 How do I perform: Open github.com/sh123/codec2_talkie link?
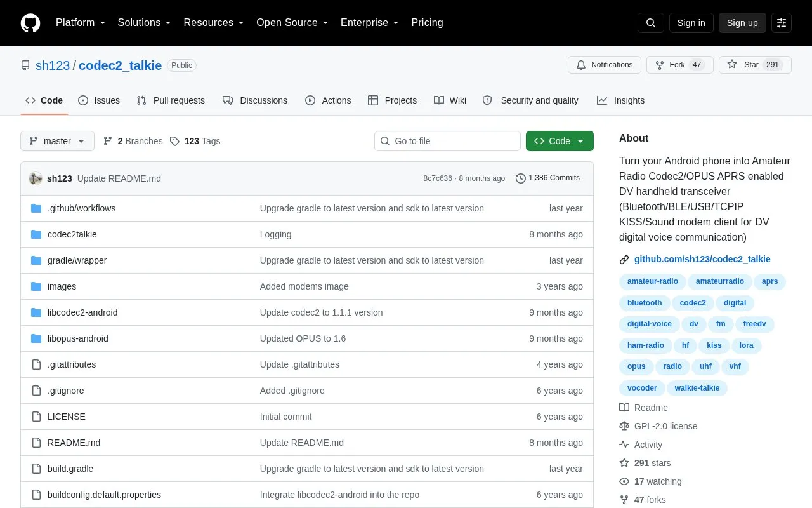[x=702, y=259]
